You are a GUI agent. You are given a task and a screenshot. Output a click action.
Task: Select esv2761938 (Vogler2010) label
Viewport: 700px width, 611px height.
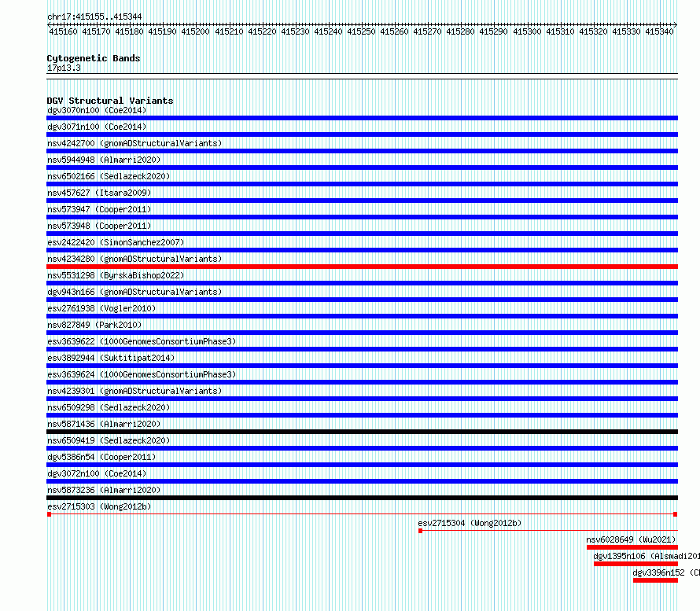[101, 308]
